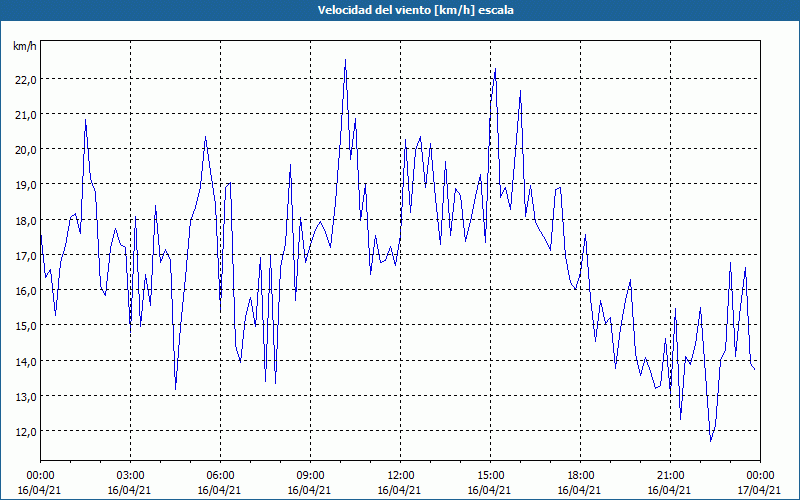Click the 21:00 time label
This screenshot has width=800, height=500.
[670, 476]
